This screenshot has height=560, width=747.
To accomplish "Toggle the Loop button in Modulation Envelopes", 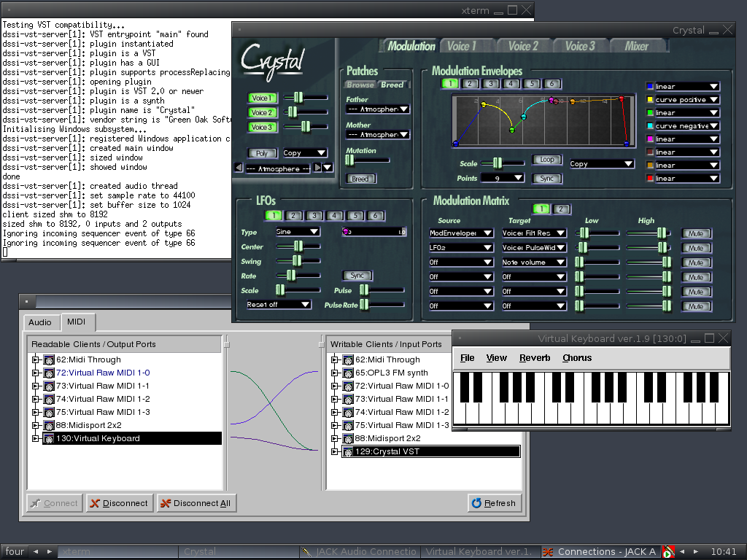I will [546, 160].
